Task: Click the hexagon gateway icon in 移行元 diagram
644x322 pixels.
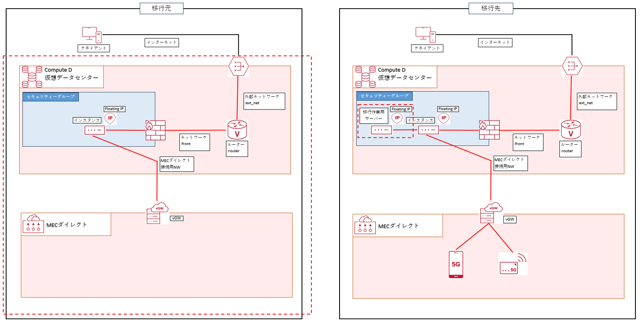Action: click(x=239, y=66)
